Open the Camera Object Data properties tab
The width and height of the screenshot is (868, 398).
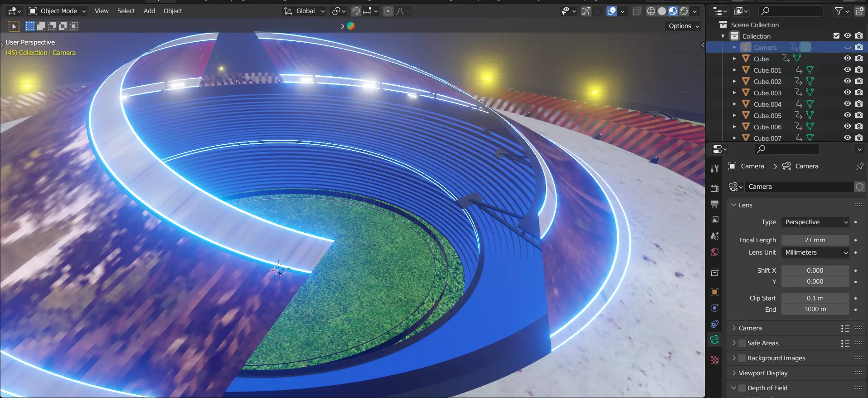point(715,340)
